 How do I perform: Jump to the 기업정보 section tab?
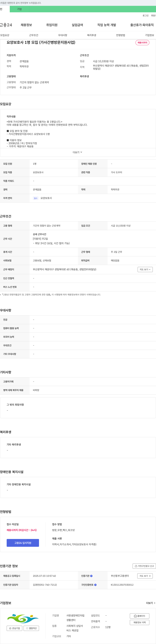point(149,35)
